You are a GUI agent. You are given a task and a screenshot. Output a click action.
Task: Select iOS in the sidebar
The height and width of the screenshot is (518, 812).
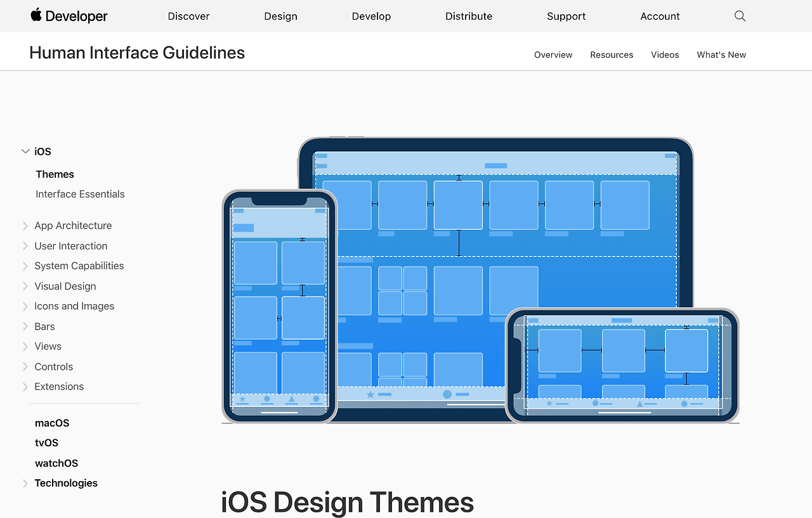coord(43,152)
